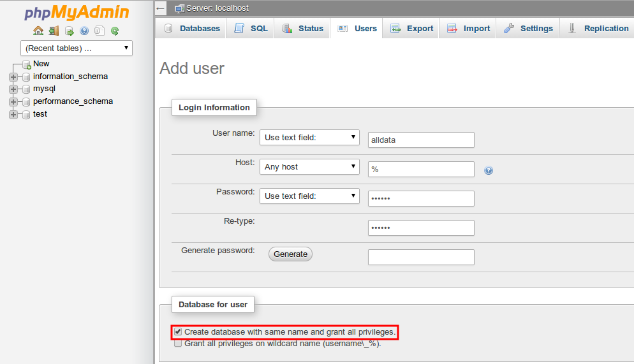Click the Status tab chart icon
The image size is (634, 364).
click(x=287, y=28)
